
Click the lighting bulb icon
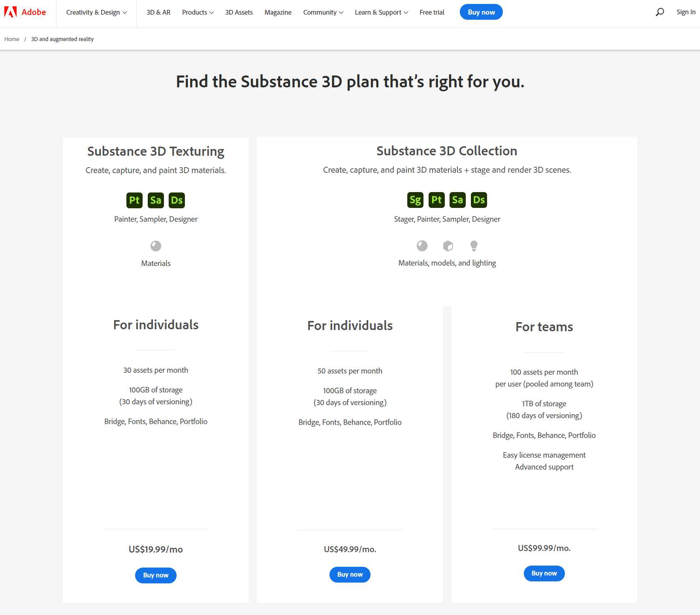tap(474, 246)
